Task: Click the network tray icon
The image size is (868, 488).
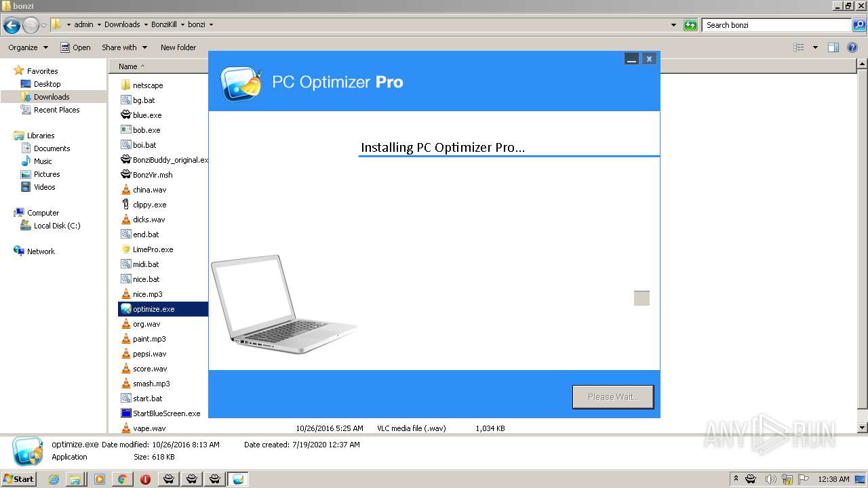Action: point(787,479)
